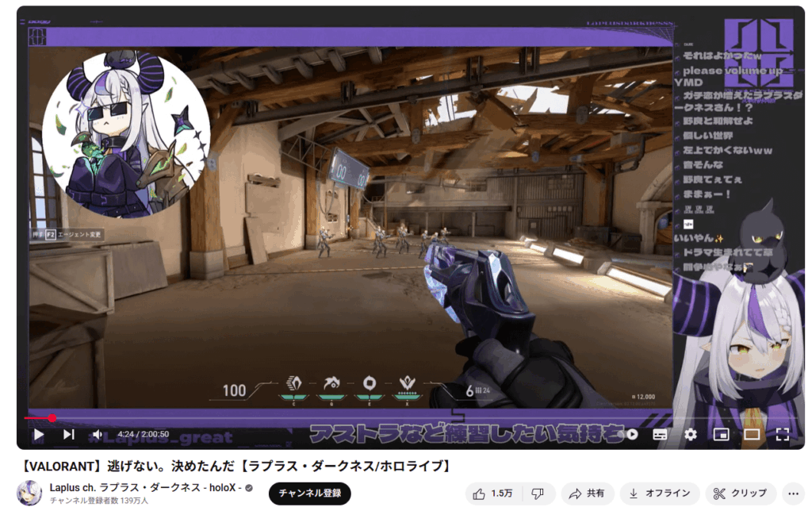Mute the video volume
Screen dimensions: 812x511
[x=98, y=434]
